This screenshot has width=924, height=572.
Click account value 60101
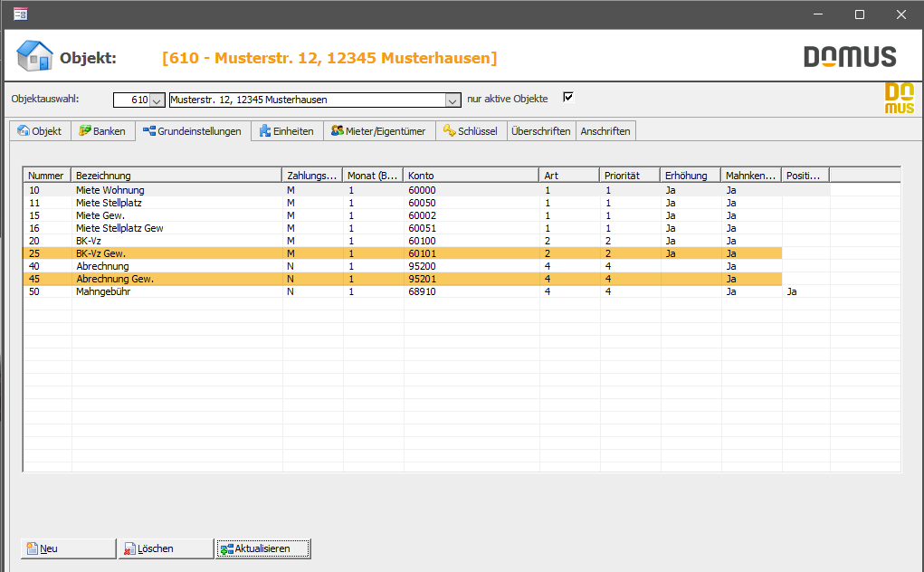[422, 253]
